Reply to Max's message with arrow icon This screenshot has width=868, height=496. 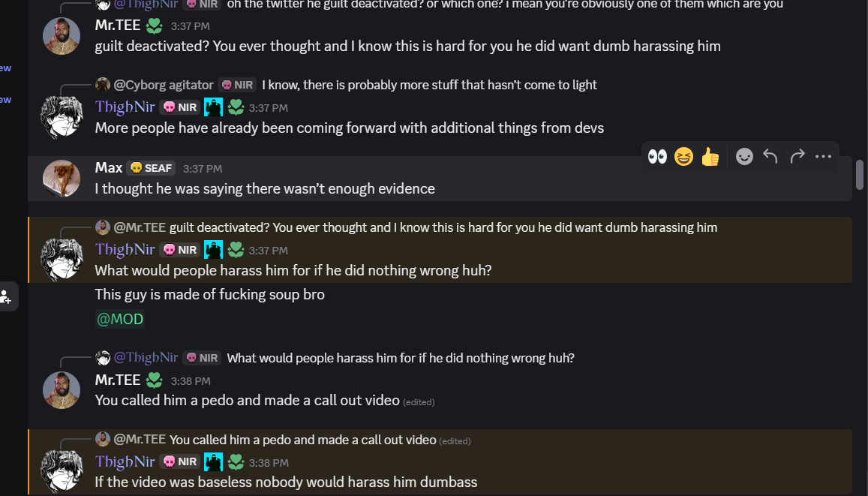pos(770,158)
